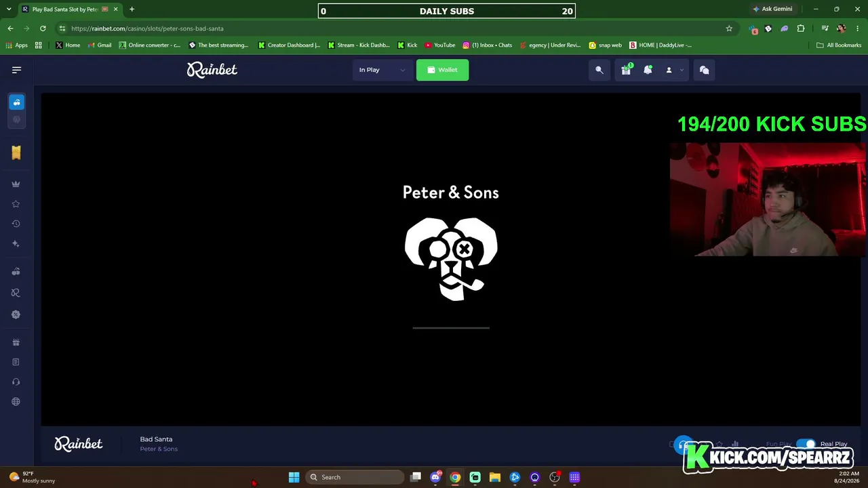Open the Chrome extensions puzzle icon
868x488 pixels.
(801, 28)
